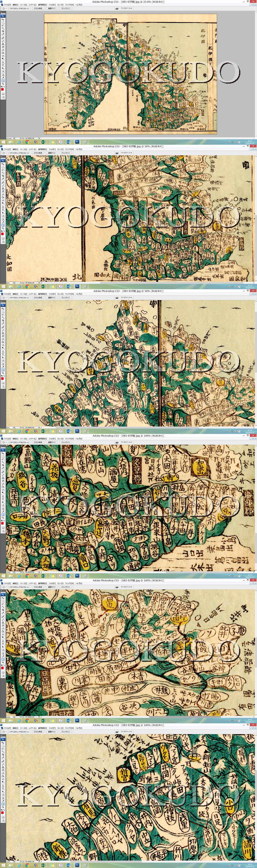The width and height of the screenshot is (257, 868).
Task: Open Internet Explorer from taskbar below 23.6% window
Action: click(x=19, y=142)
